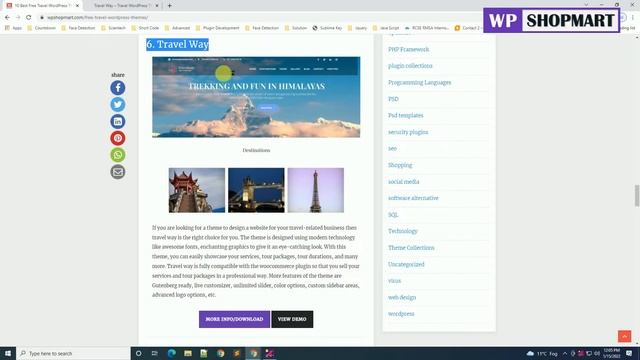Click the MORE INFO/DOWNLOAD button
This screenshot has width=640, height=360.
pyautogui.click(x=234, y=319)
